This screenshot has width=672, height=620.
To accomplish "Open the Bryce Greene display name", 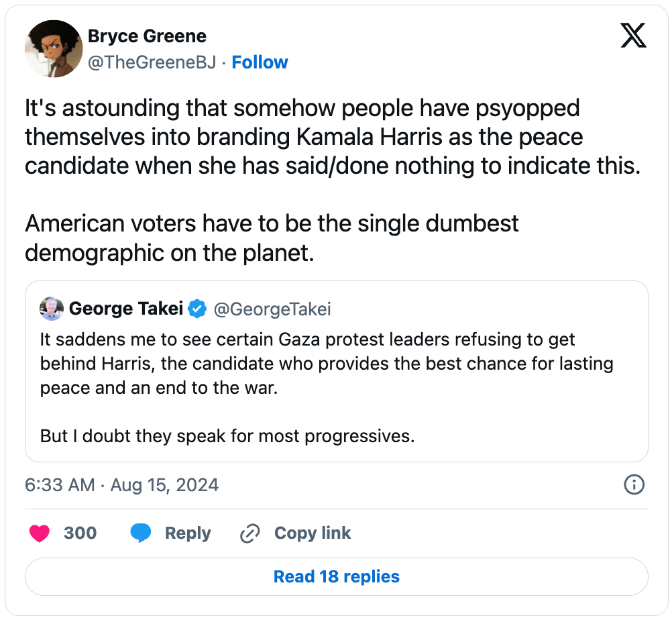I will 147,36.
